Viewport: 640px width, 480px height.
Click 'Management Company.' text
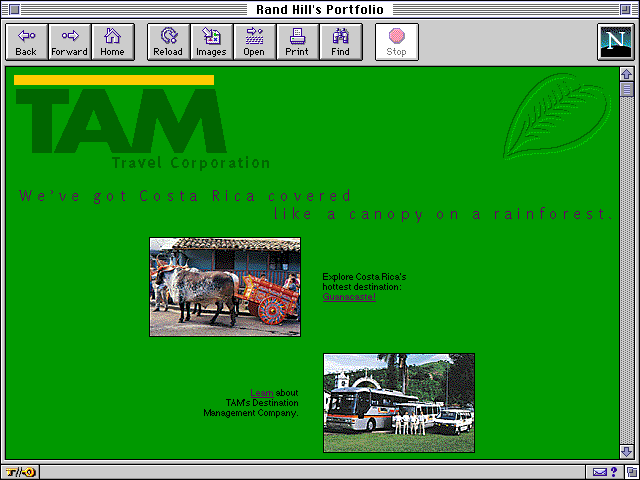(x=251, y=413)
